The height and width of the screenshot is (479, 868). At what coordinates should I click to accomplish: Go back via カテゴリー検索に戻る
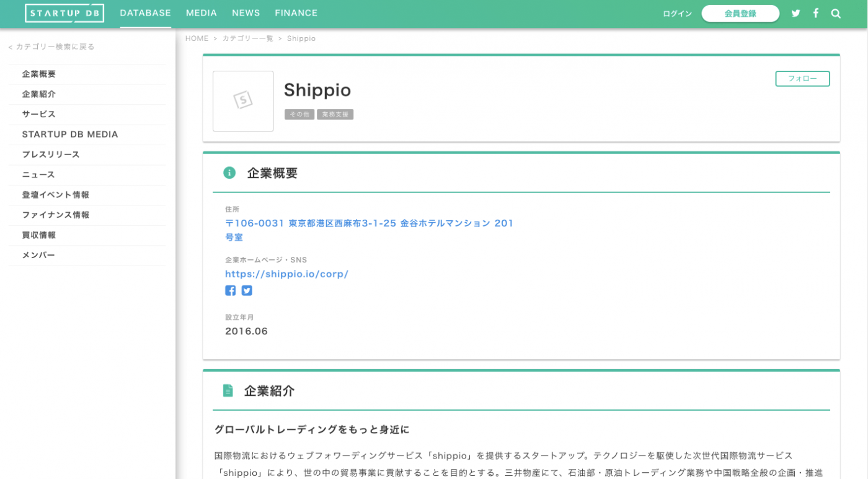pyautogui.click(x=51, y=47)
